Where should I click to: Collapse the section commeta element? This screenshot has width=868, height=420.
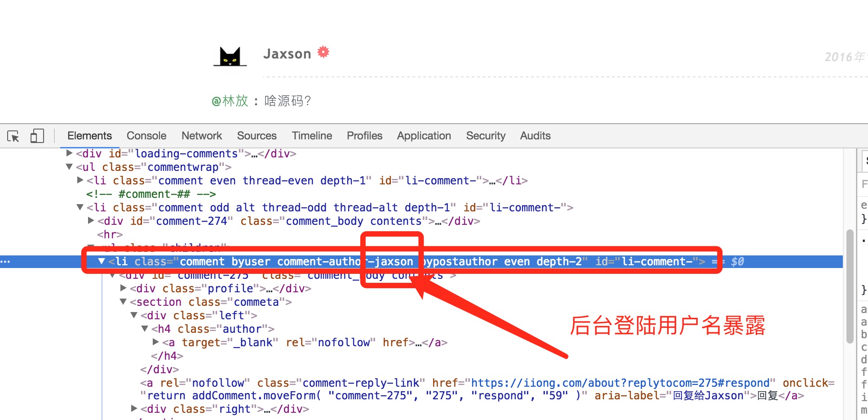coord(123,302)
